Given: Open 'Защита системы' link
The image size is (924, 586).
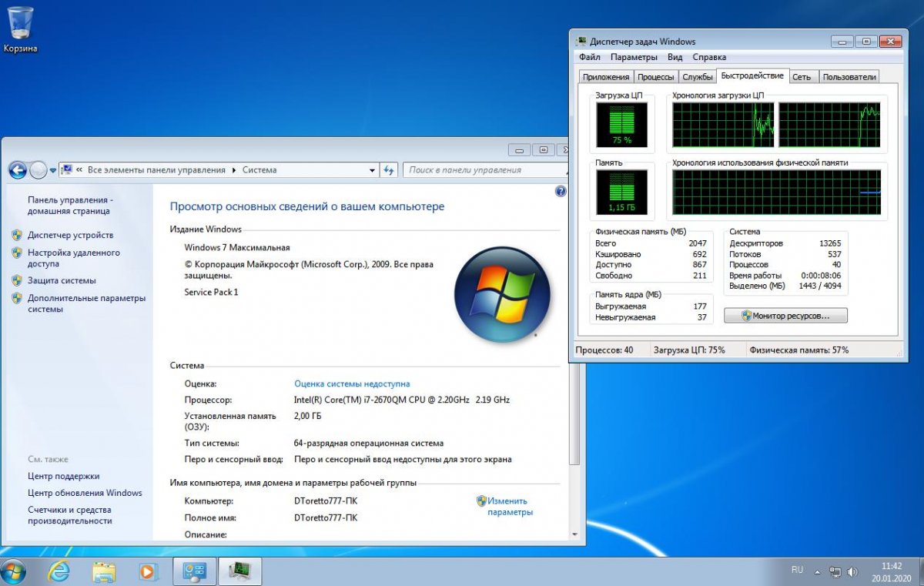Looking at the screenshot, I should point(62,280).
